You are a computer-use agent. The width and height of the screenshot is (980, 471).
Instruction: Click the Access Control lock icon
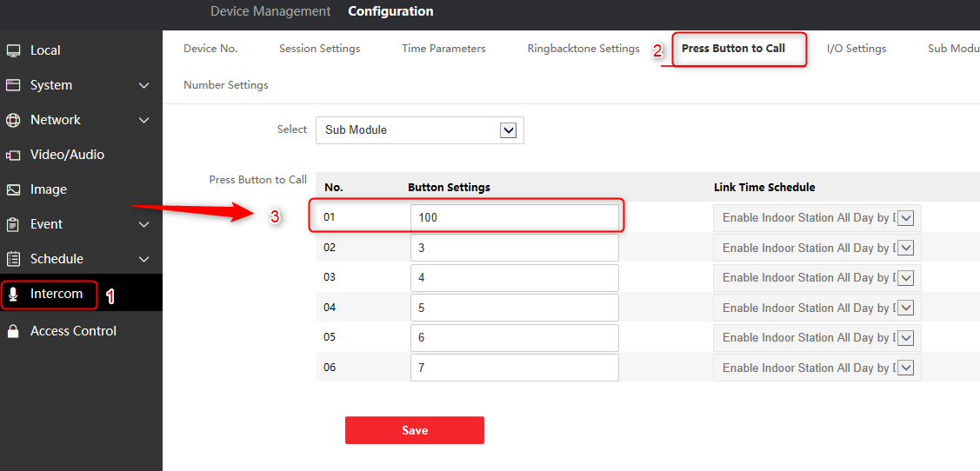[13, 331]
